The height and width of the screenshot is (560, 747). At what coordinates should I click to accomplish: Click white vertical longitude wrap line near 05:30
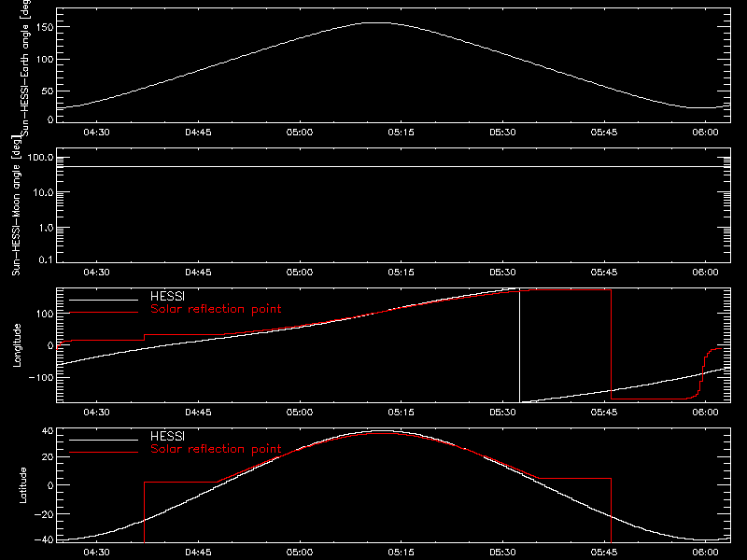click(520, 345)
